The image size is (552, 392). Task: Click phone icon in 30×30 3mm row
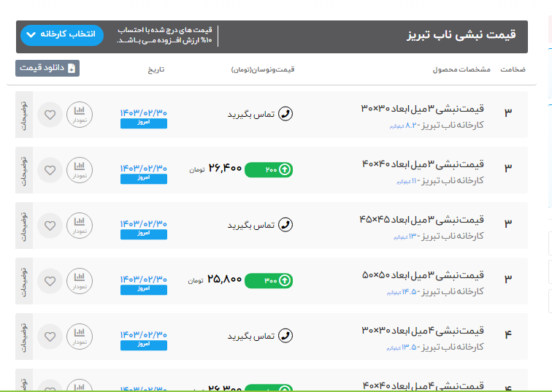pyautogui.click(x=286, y=115)
